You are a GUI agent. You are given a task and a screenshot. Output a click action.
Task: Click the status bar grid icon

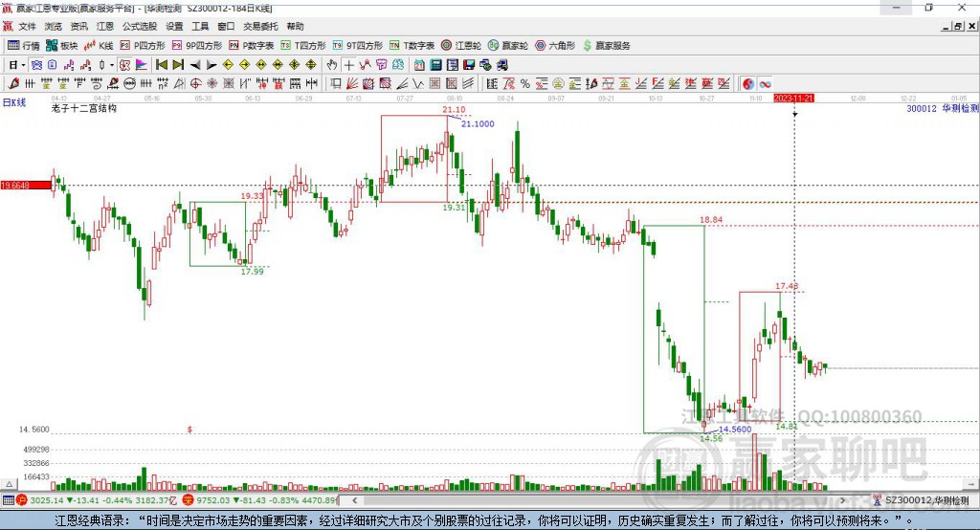pyautogui.click(x=8, y=500)
